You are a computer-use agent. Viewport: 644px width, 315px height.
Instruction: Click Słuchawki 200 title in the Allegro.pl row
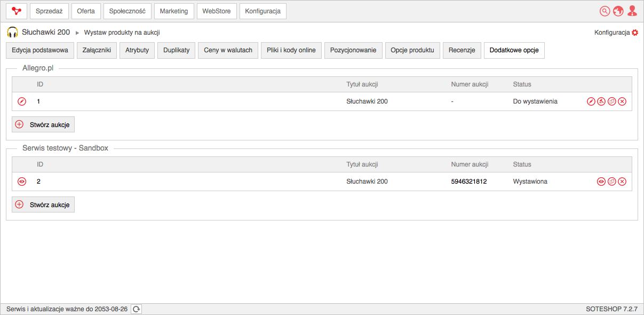click(367, 101)
